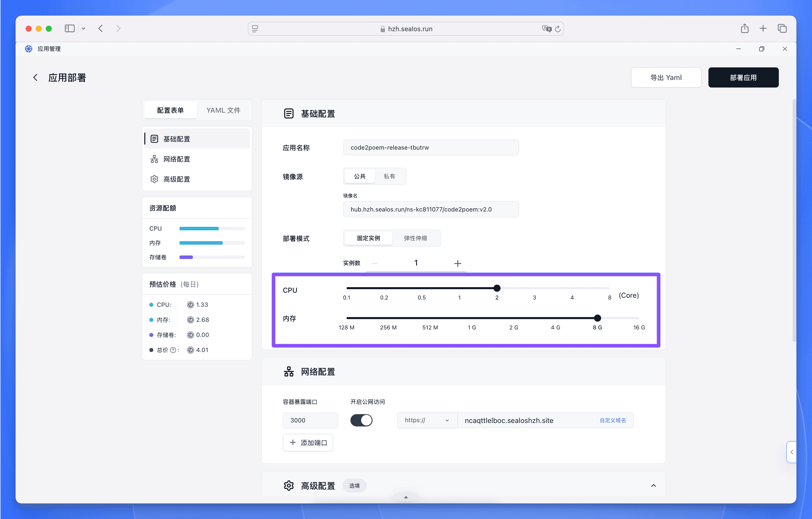Go forward with Safari's forward arrow

tap(118, 29)
